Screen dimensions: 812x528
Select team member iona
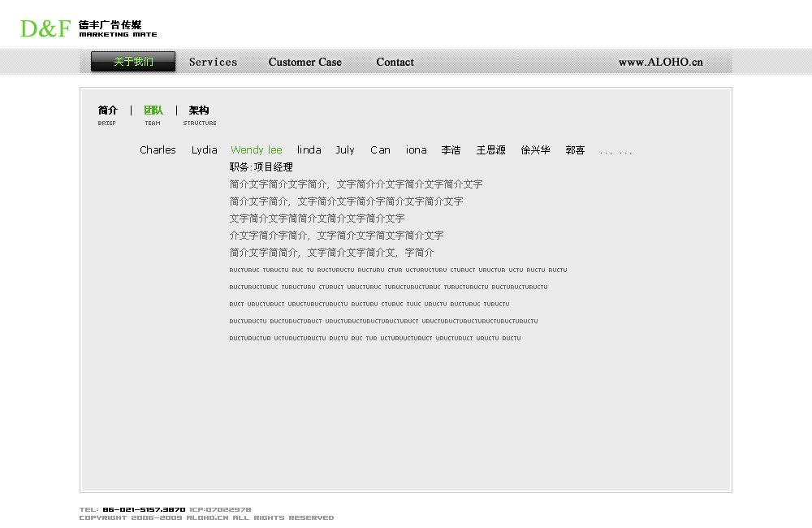click(x=417, y=149)
